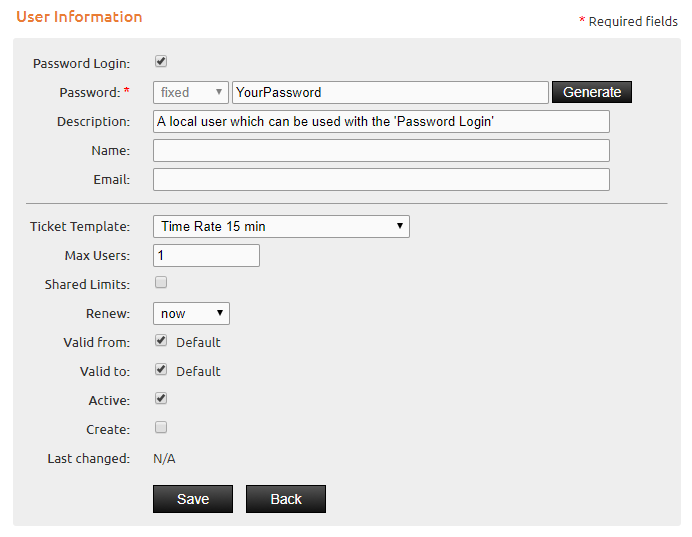Tick the Create checkbox
Screen dimensions: 692x537
pos(161,427)
